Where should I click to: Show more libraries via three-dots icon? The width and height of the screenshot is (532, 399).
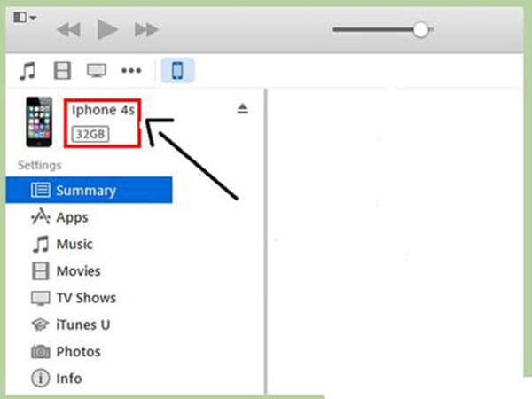coord(131,71)
